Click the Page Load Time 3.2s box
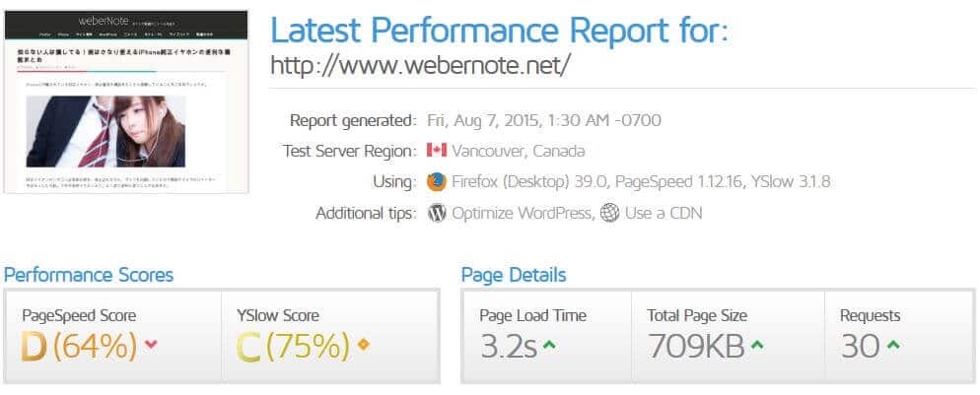The image size is (980, 395). [547, 337]
